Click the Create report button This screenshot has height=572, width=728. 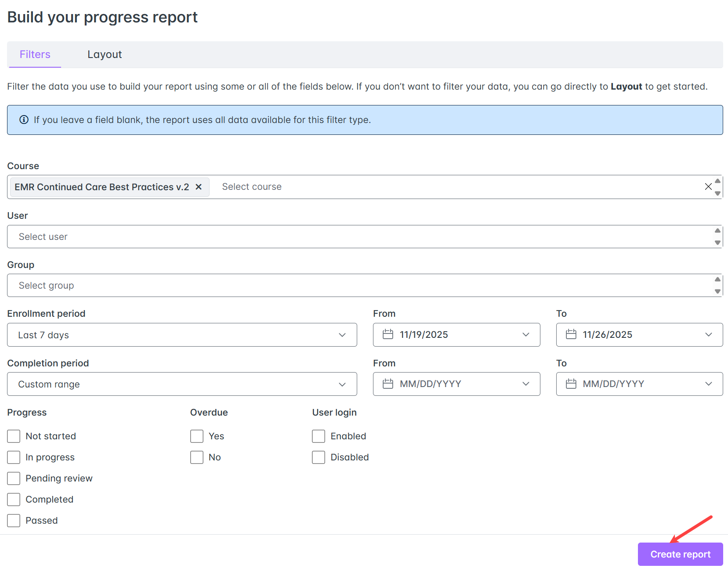680,554
